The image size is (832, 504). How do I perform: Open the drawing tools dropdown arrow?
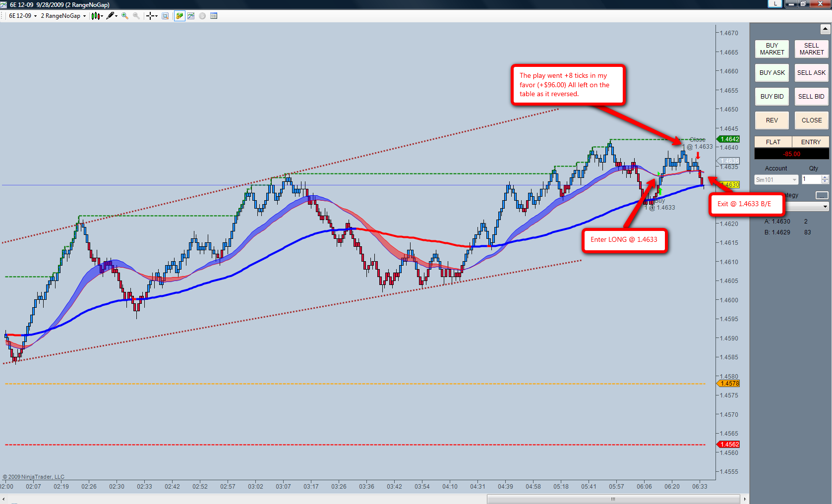(x=116, y=16)
